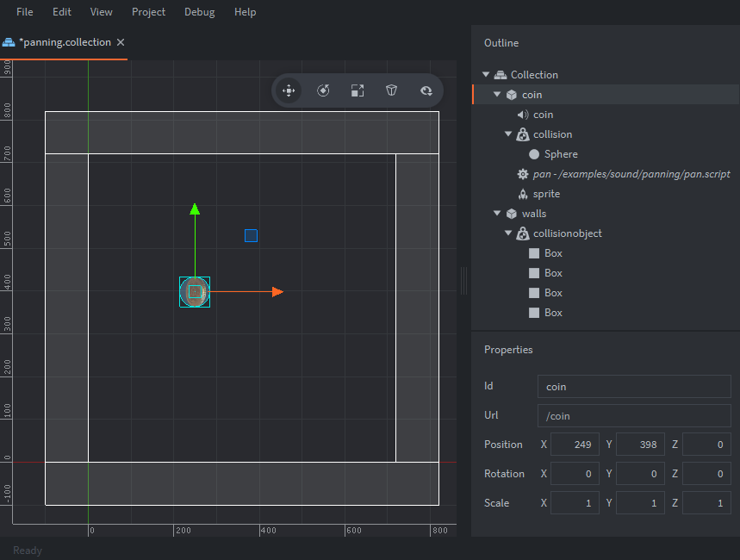This screenshot has height=560, width=740.
Task: Click the sprite rocket icon in Outline
Action: tap(523, 194)
